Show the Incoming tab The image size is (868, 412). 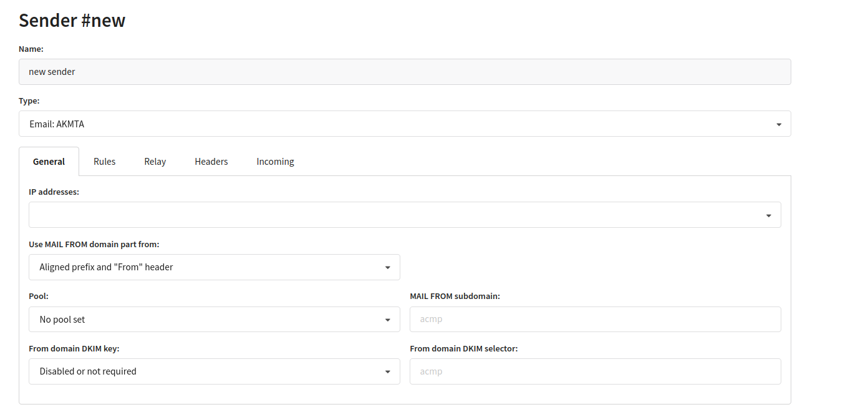point(275,162)
